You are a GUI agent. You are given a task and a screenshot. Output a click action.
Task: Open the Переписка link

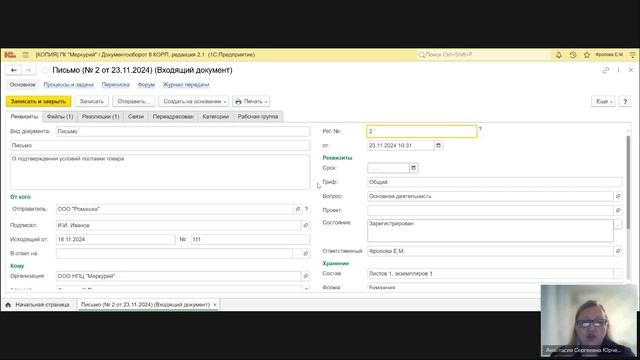click(116, 85)
